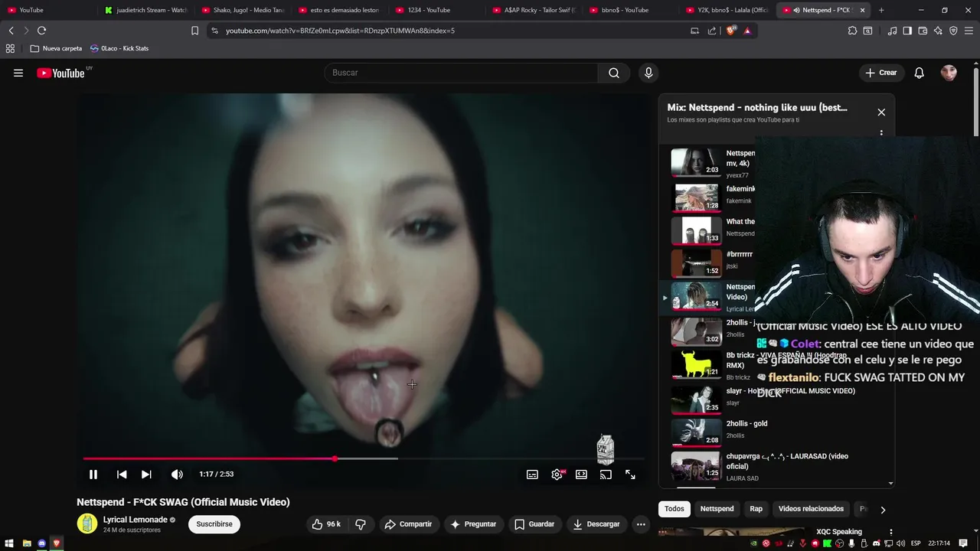Open the browser main hamburger menu
Viewport: 980px width, 551px height.
[x=969, y=31]
